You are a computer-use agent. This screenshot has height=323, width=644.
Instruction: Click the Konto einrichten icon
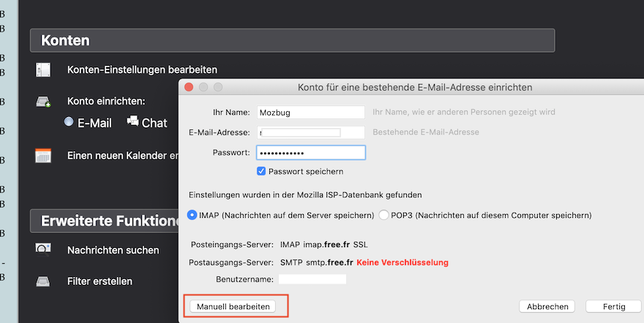point(43,102)
